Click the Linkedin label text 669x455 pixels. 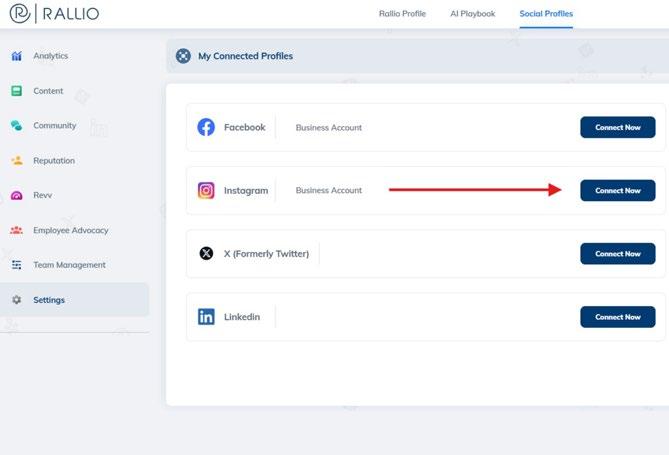[242, 317]
